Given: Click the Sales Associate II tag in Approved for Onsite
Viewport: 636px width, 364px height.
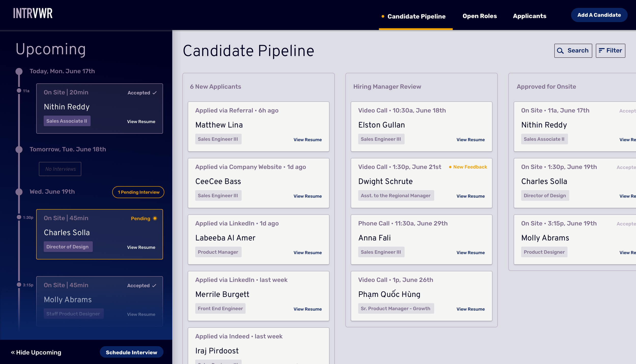Looking at the screenshot, I should click(x=544, y=139).
